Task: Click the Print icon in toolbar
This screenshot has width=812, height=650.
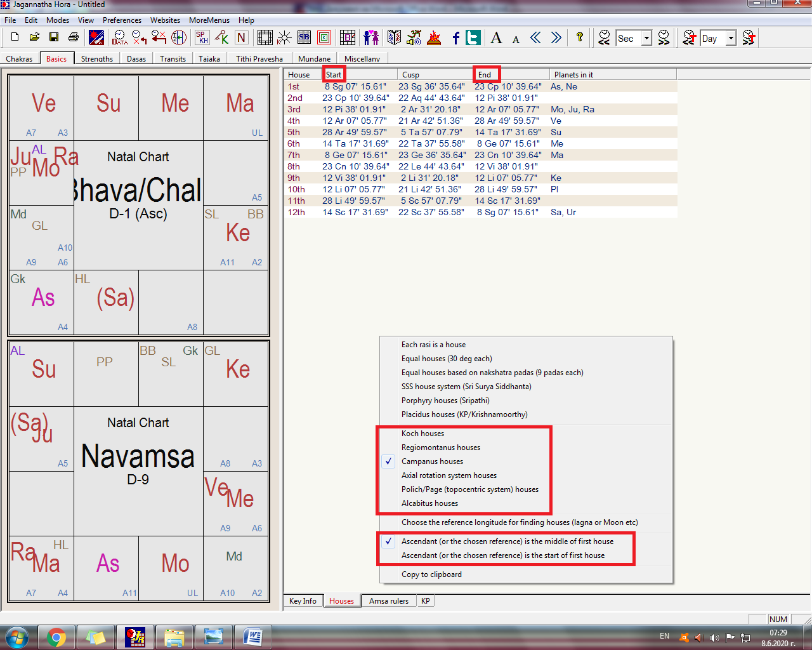Action: 74,37
